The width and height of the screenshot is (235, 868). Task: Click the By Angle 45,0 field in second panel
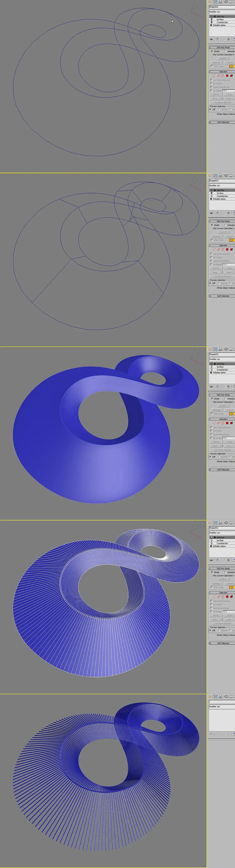(x=228, y=264)
